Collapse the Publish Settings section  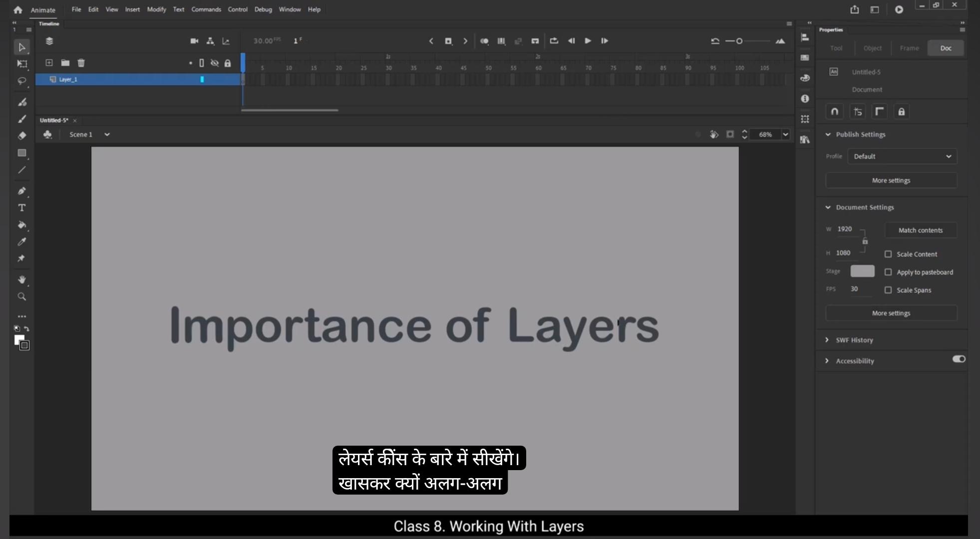coord(828,135)
